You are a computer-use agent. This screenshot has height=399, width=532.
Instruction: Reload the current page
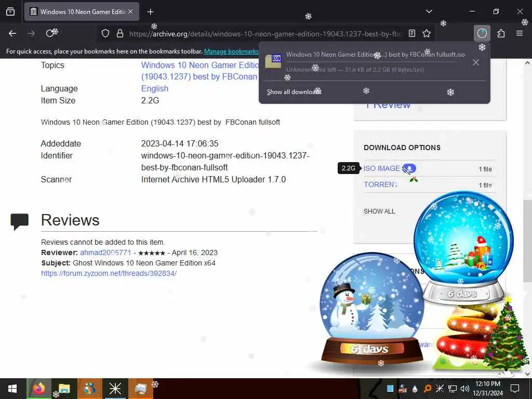pos(51,33)
